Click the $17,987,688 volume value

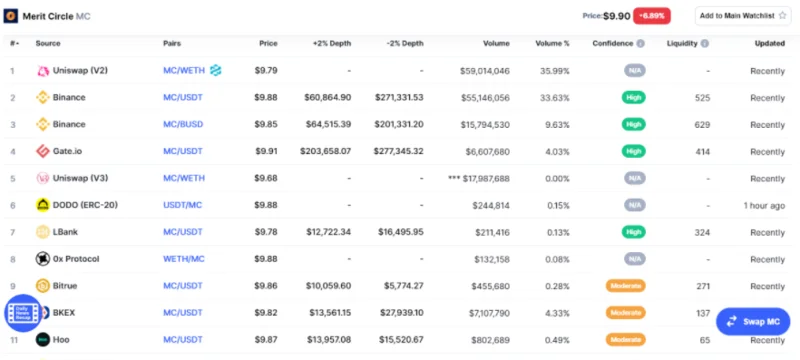click(x=486, y=178)
